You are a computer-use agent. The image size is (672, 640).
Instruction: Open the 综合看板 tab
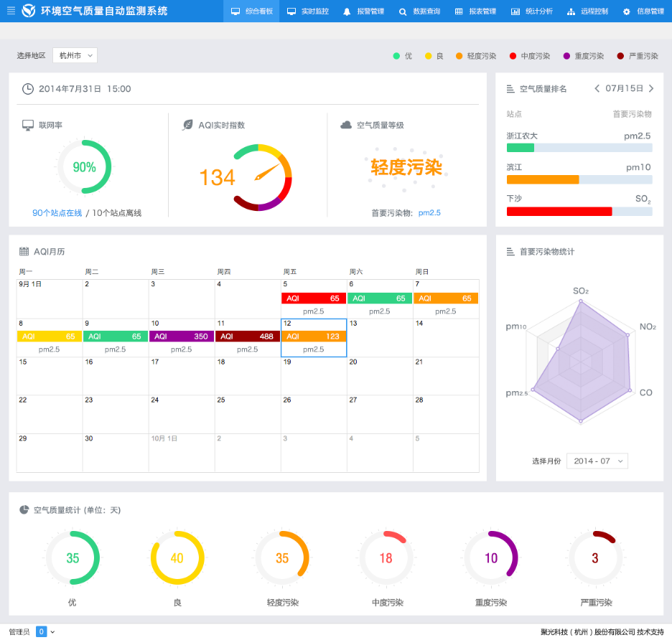[x=251, y=11]
